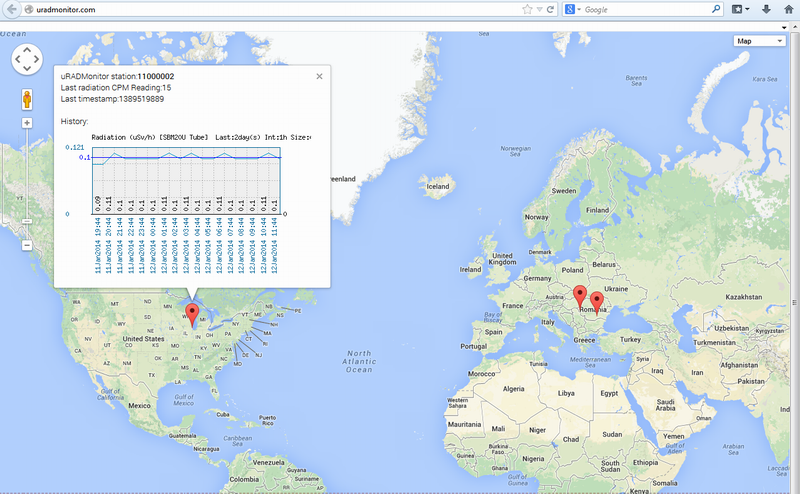Click the station number 11000002 text

click(156, 76)
